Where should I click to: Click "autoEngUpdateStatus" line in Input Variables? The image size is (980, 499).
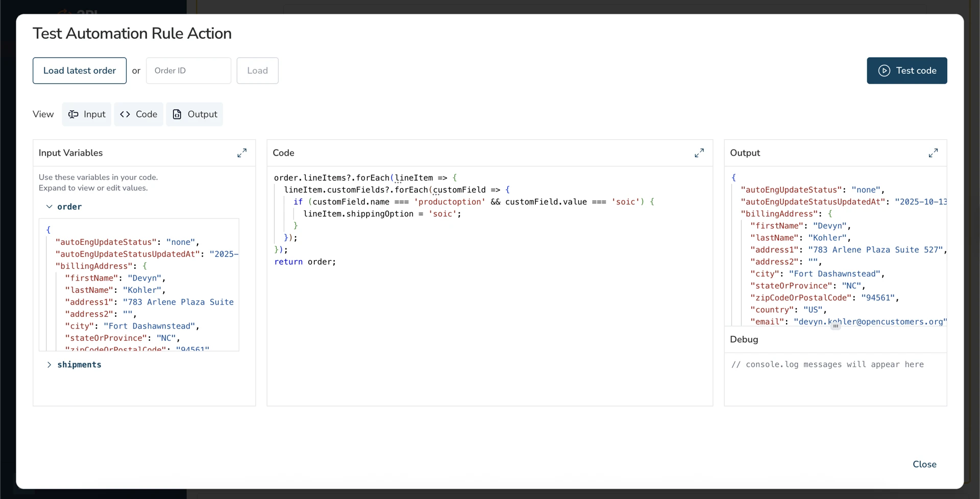point(128,242)
